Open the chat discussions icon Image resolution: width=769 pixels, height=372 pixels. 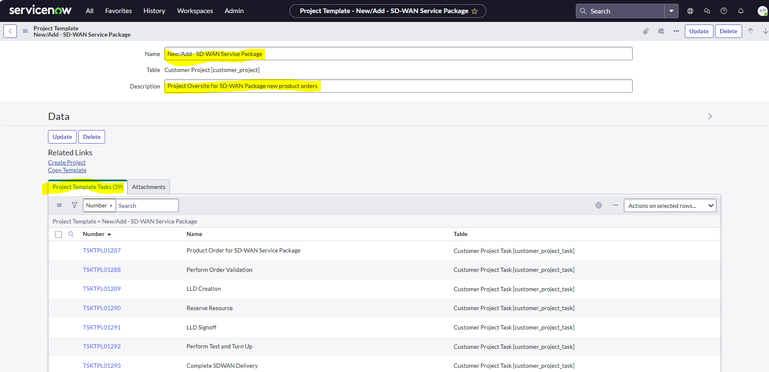pyautogui.click(x=707, y=11)
